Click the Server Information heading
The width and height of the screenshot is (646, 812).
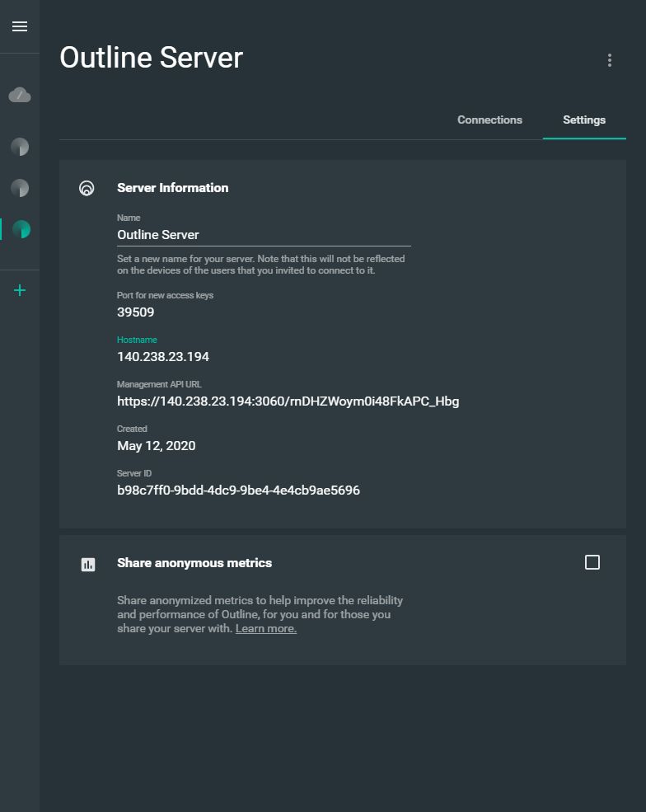[172, 188]
